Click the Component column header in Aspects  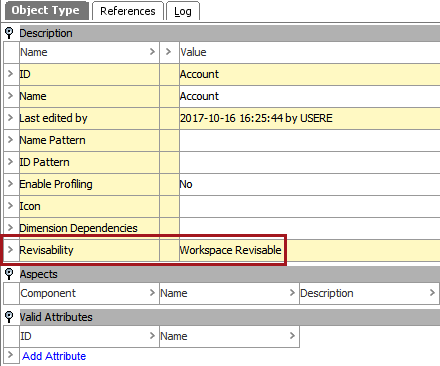(x=89, y=293)
